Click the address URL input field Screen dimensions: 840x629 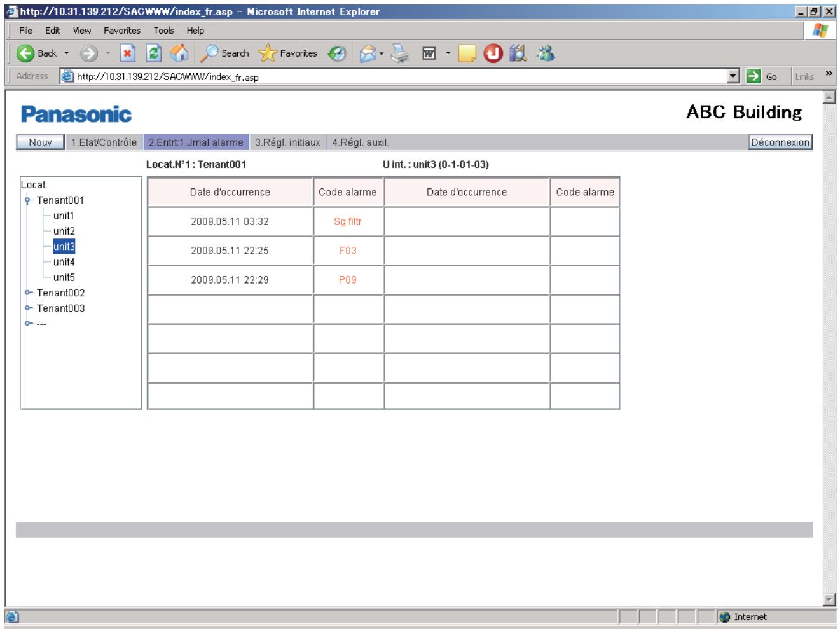click(x=401, y=77)
